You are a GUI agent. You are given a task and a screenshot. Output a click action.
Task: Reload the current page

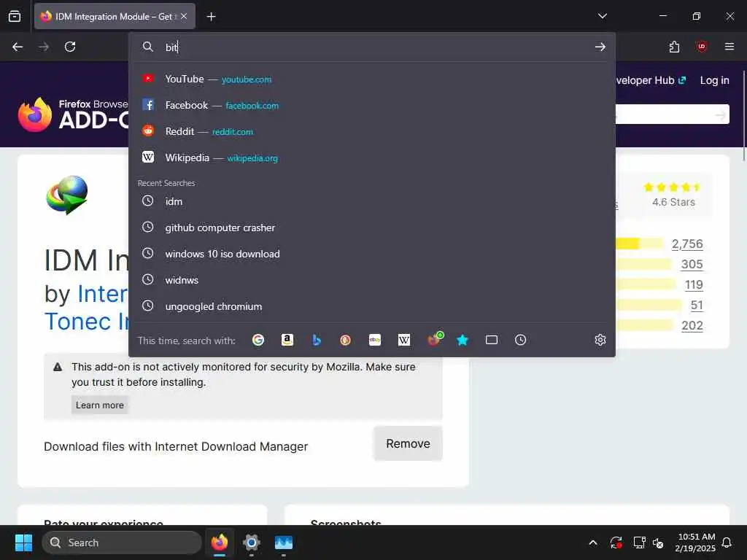[70, 47]
